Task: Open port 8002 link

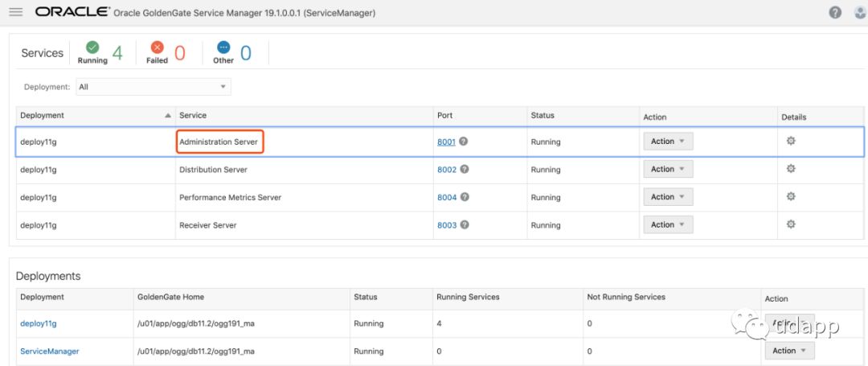Action: tap(446, 170)
